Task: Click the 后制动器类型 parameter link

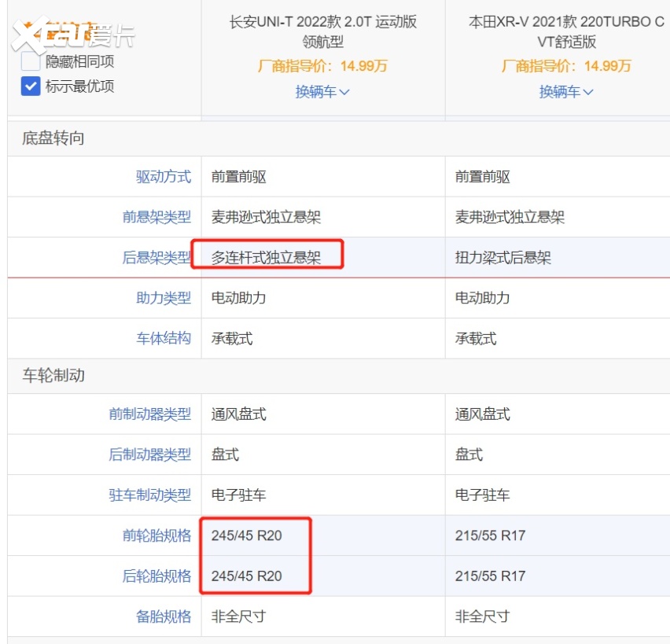Action: pos(149,454)
